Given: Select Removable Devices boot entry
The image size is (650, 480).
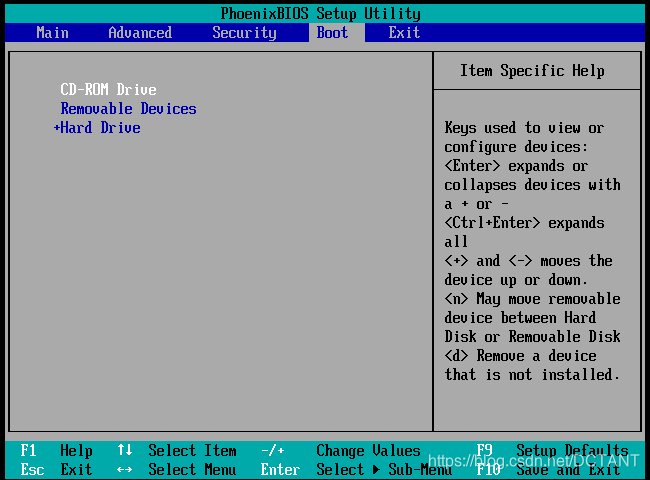Looking at the screenshot, I should coord(129,109).
